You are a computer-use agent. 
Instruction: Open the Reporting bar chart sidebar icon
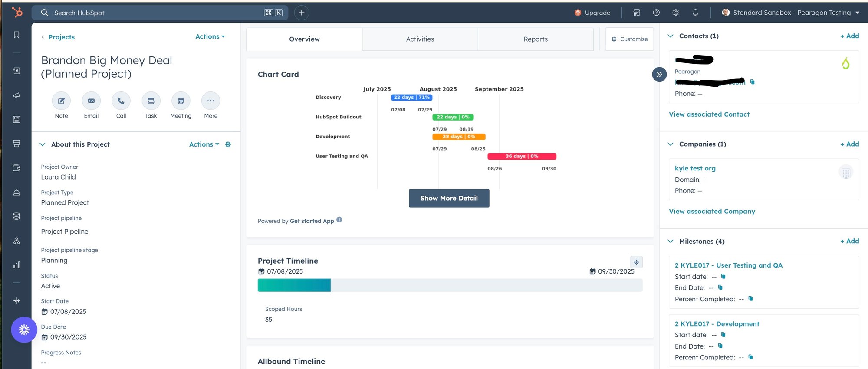(16, 265)
